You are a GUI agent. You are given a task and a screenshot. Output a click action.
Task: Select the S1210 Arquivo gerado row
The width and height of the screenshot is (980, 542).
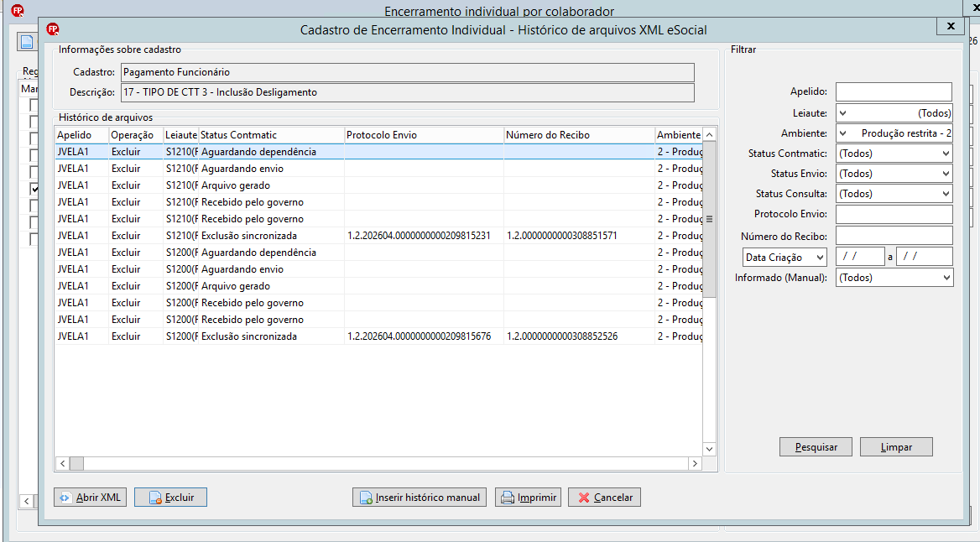tap(378, 185)
